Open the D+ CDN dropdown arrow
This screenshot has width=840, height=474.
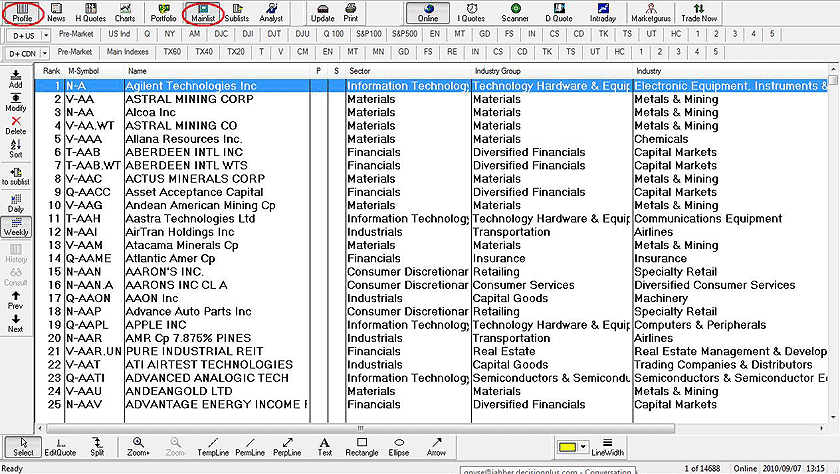(44, 54)
